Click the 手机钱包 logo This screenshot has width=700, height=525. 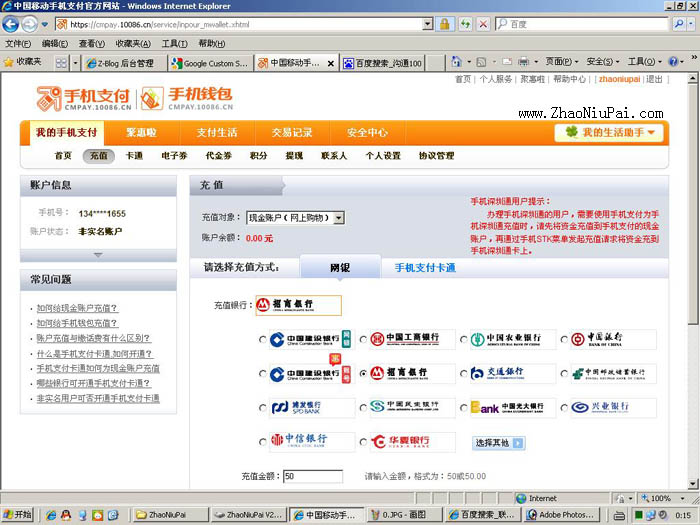(187, 99)
